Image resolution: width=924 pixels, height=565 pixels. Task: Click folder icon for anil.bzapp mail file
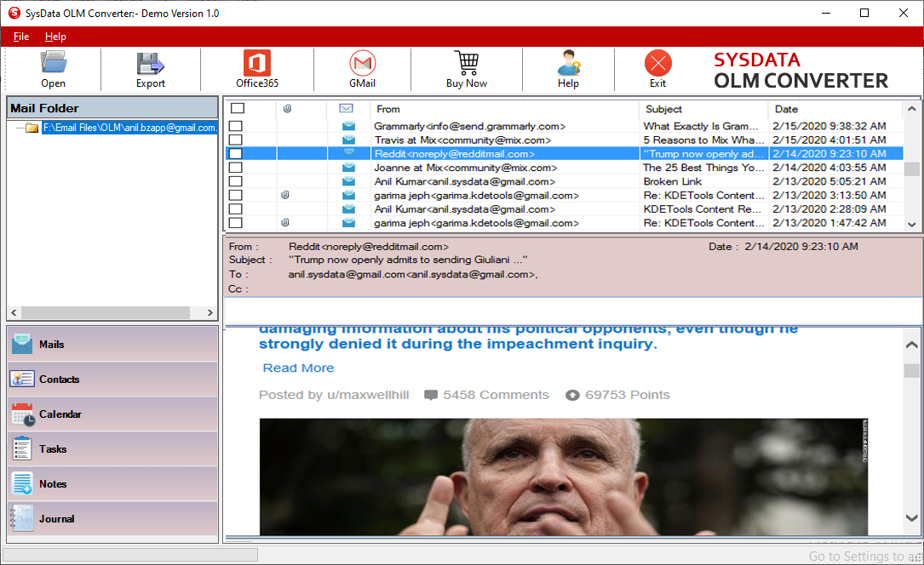pyautogui.click(x=32, y=128)
